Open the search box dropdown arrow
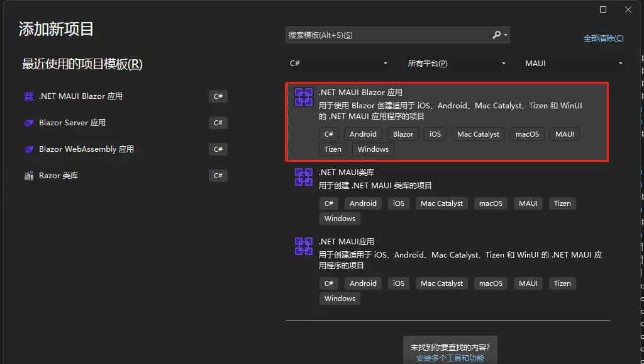Image resolution: width=644 pixels, height=364 pixels. [x=505, y=35]
